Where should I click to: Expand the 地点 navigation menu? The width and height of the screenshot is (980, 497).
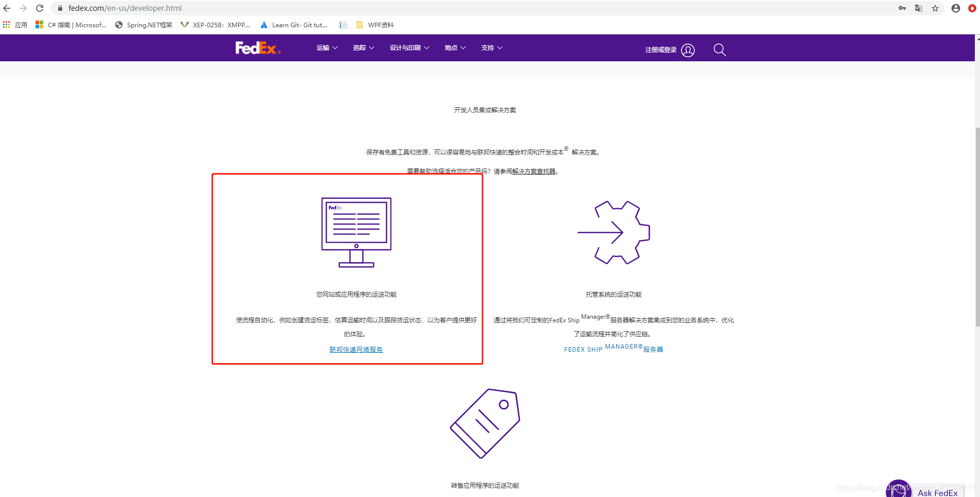[455, 48]
